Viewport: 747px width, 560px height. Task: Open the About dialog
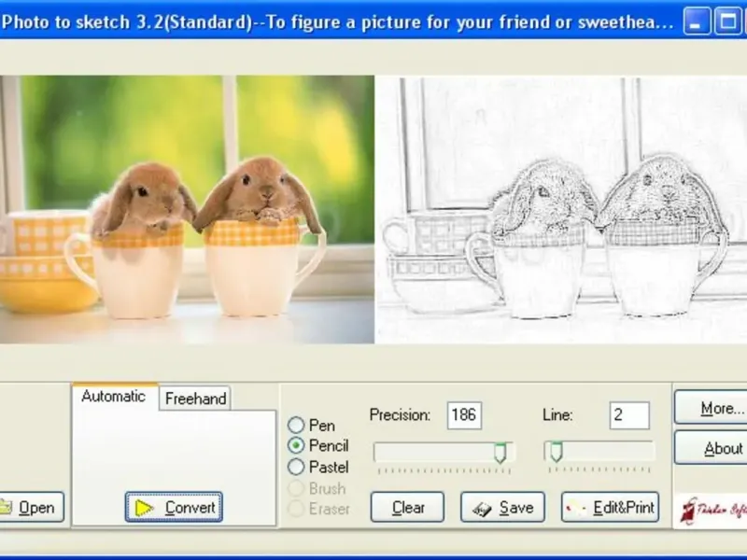(711, 448)
